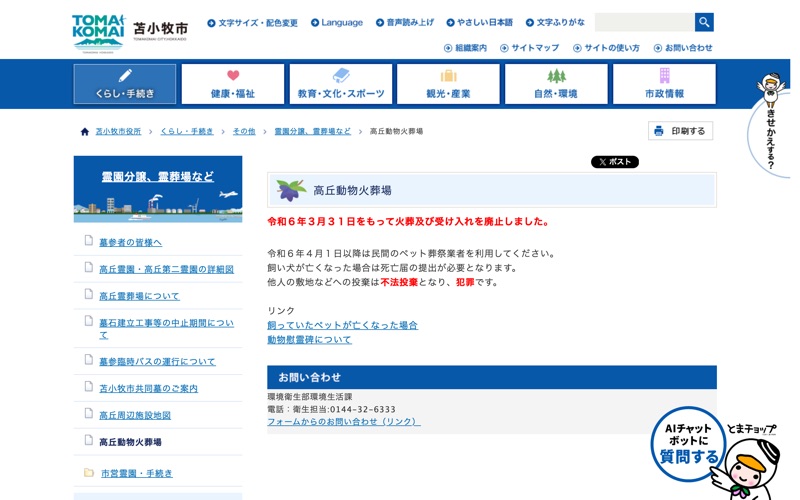This screenshot has height=500, width=800.
Task: Open 墓参者の皆様へ sidebar link
Action: [x=131, y=242]
